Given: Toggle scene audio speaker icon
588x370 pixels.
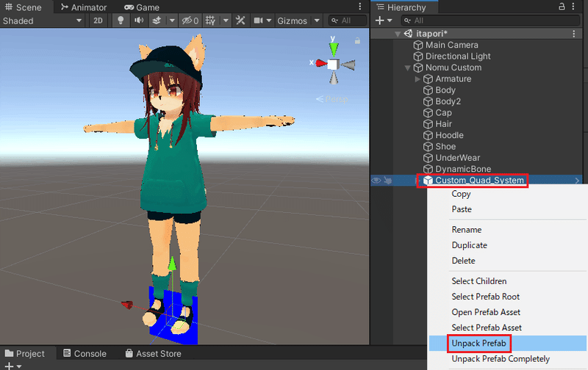Looking at the screenshot, I should click(x=139, y=21).
